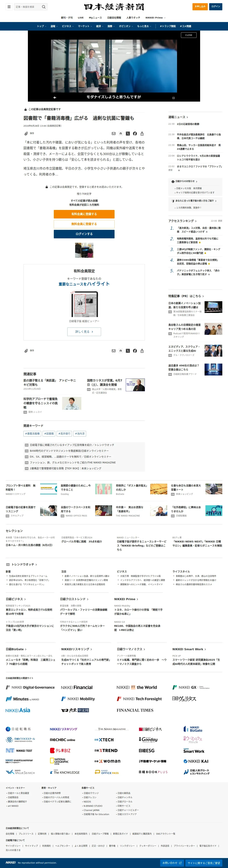Click the blue ログインする button
Image resolution: width=228 pixels, height=868 pixels.
tap(84, 234)
